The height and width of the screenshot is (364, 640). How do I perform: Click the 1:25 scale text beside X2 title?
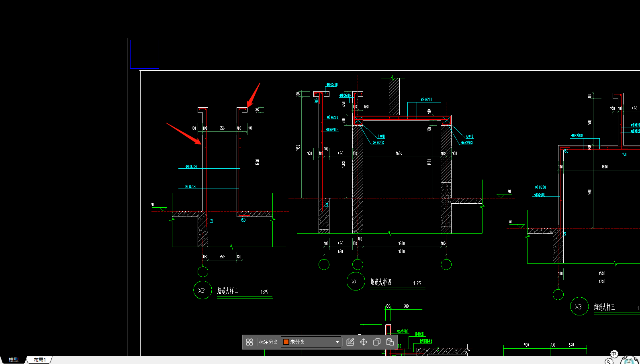(264, 292)
